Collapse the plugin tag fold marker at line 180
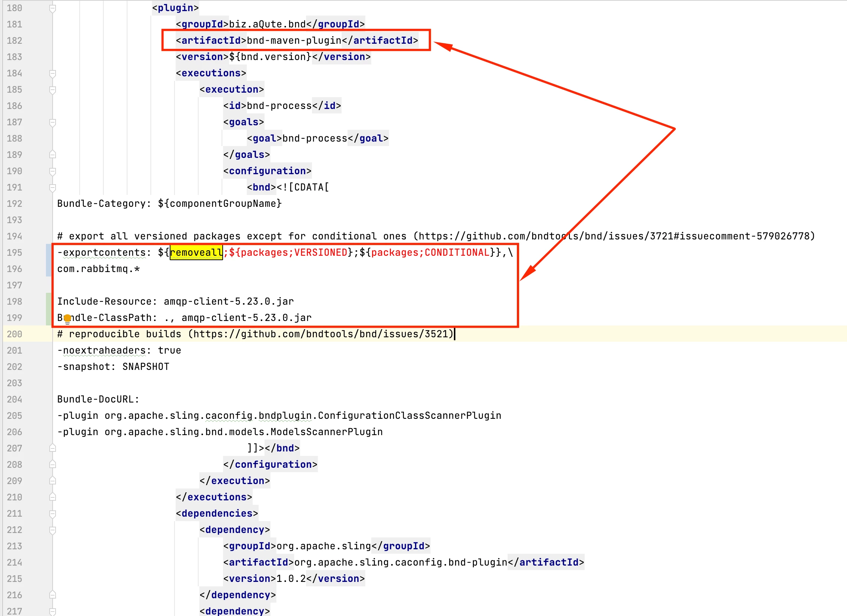This screenshot has height=616, width=847. point(53,8)
